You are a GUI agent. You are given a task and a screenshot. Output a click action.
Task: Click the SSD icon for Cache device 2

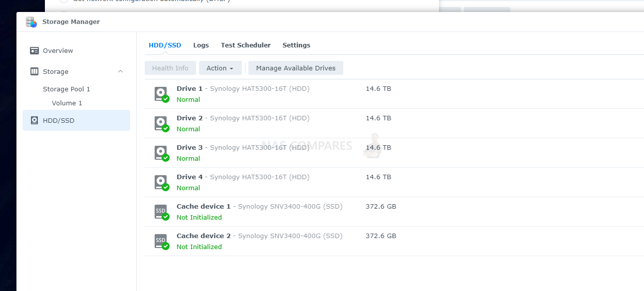coord(161,242)
